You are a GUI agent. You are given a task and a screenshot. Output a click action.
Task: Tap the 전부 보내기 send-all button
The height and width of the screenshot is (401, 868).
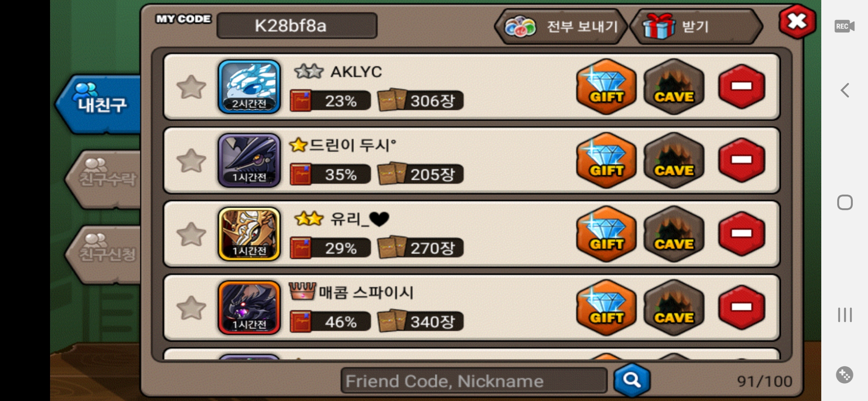[561, 26]
